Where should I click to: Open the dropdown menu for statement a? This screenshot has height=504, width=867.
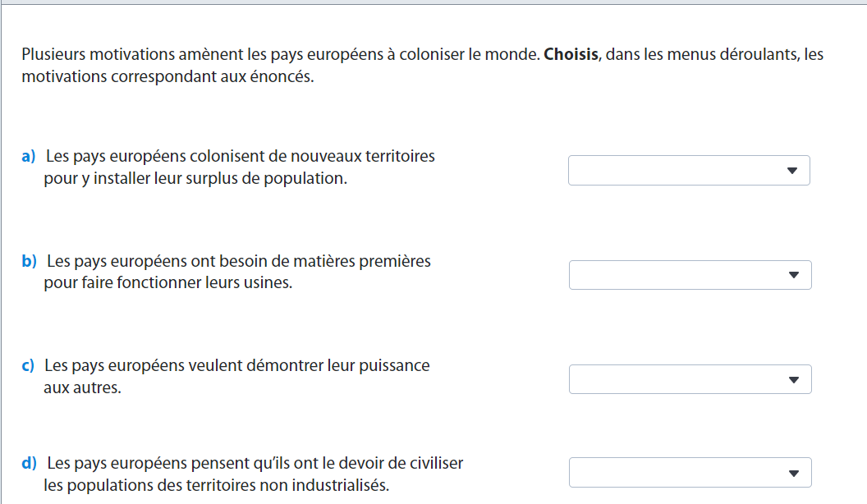click(688, 171)
